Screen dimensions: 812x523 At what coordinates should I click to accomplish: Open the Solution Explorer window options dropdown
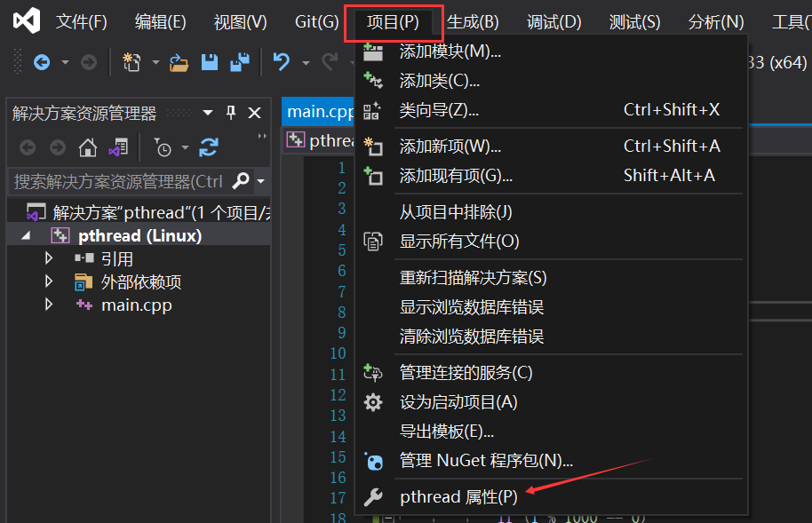point(208,113)
